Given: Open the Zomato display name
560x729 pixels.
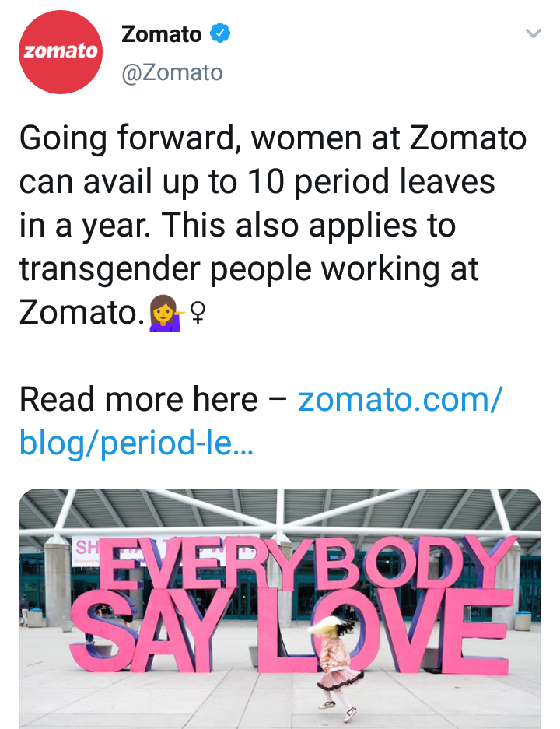Looking at the screenshot, I should click(162, 35).
